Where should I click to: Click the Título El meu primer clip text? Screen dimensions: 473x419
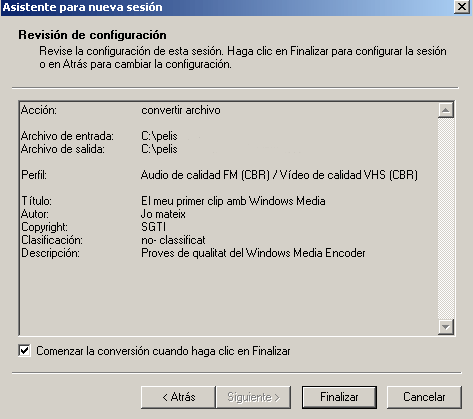(x=233, y=201)
